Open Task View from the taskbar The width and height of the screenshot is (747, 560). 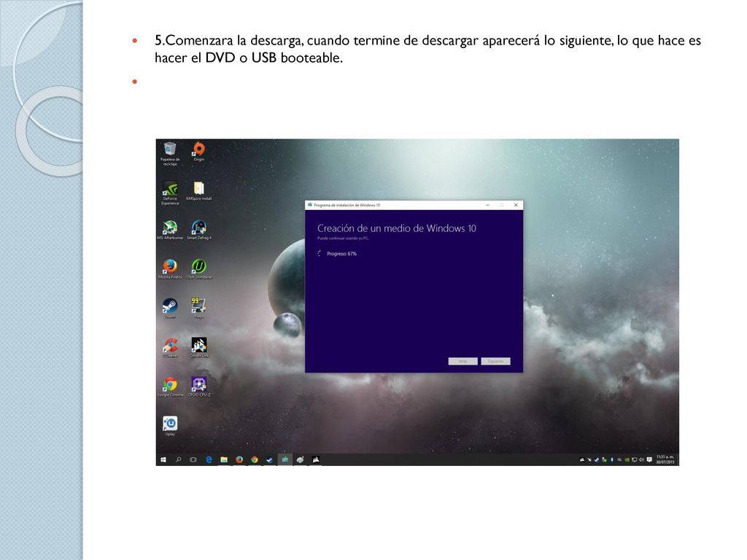click(193, 459)
